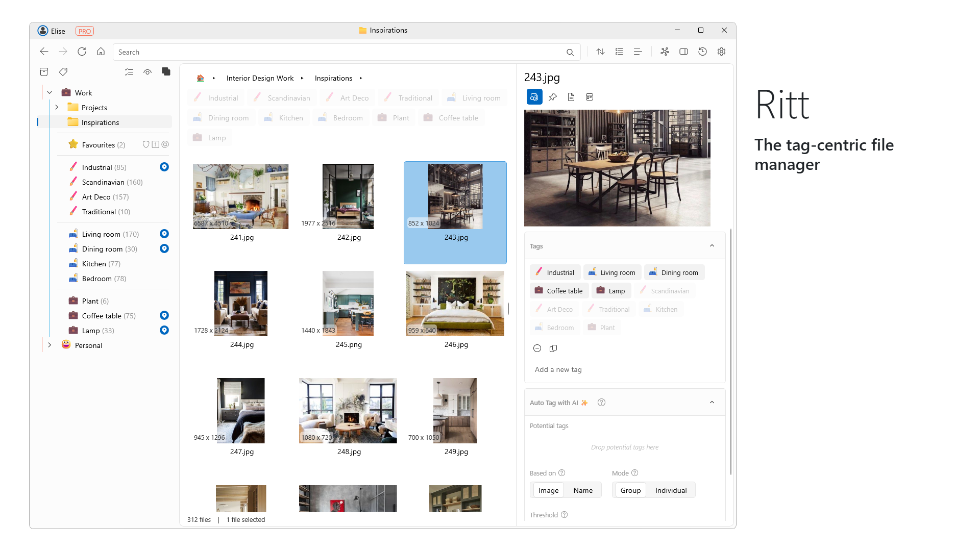This screenshot has width=980, height=551.
Task: Expand the Projects folder tree arrow
Action: click(57, 108)
